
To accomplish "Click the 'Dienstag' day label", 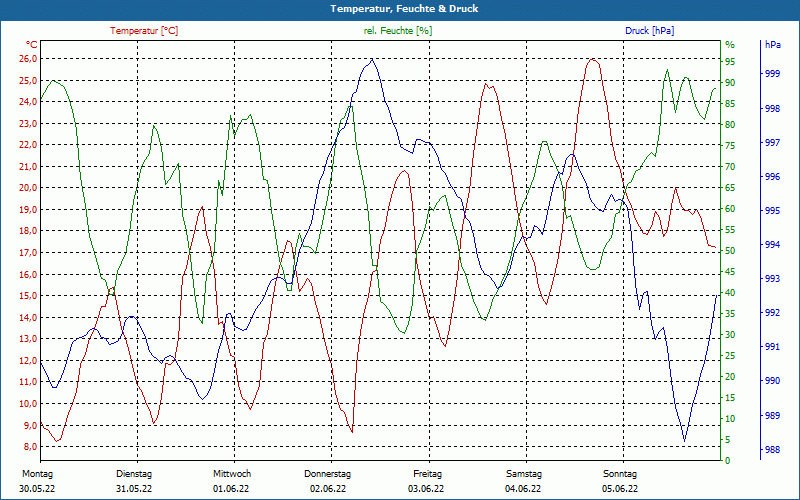I will click(134, 474).
